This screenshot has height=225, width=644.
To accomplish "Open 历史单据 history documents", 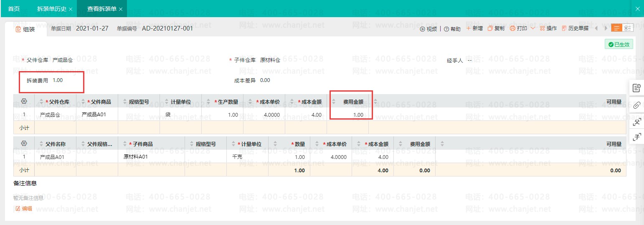I will (x=575, y=28).
